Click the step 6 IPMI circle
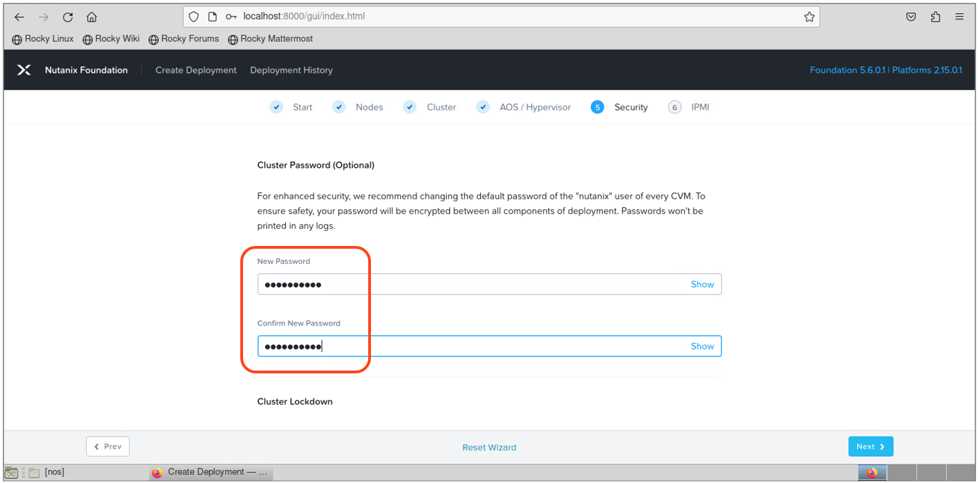This screenshot has width=980, height=483. pyautogui.click(x=675, y=107)
